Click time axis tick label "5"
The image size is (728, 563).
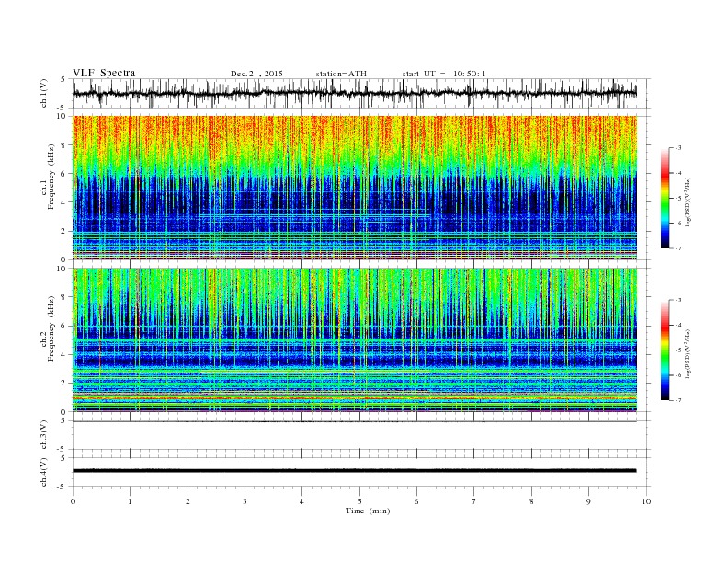(359, 501)
